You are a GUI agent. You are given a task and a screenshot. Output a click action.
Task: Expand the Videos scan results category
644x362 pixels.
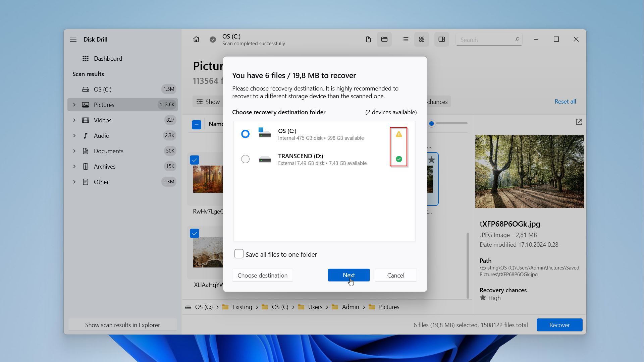click(x=74, y=120)
